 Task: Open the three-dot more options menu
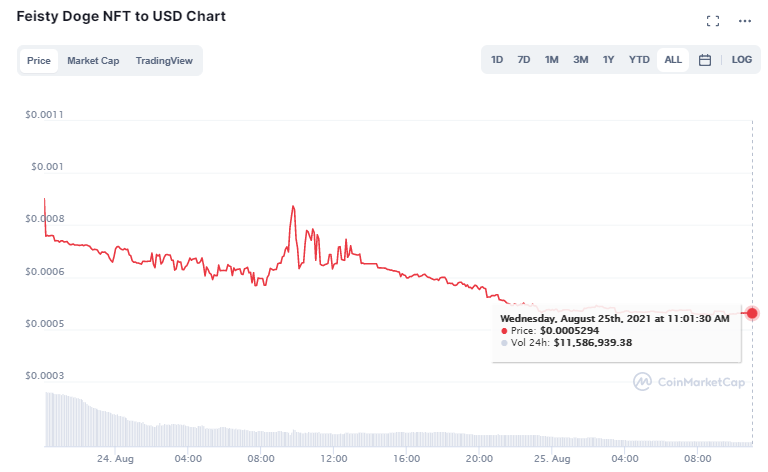point(745,21)
